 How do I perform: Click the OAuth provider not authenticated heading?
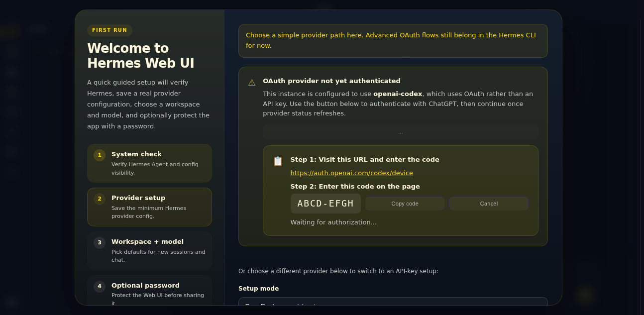[331, 81]
